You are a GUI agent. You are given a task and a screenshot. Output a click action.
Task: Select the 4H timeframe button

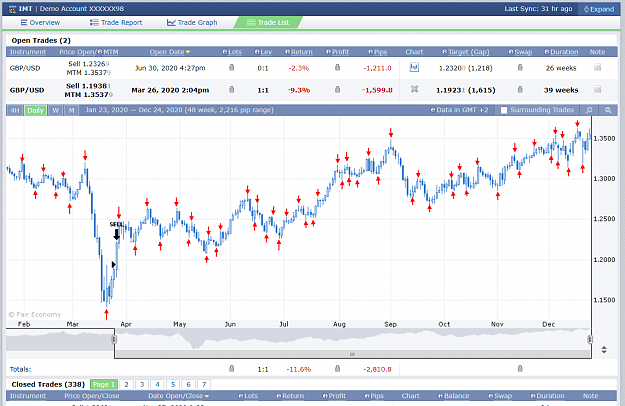[x=15, y=110]
